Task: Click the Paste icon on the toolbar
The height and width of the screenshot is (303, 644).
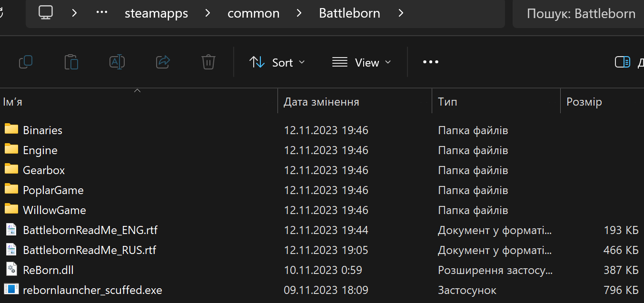Action: 71,62
